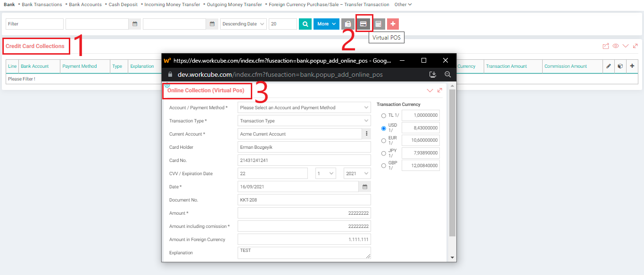The height and width of the screenshot is (275, 644).
Task: Click the pencil edit icon in table header
Action: click(609, 66)
